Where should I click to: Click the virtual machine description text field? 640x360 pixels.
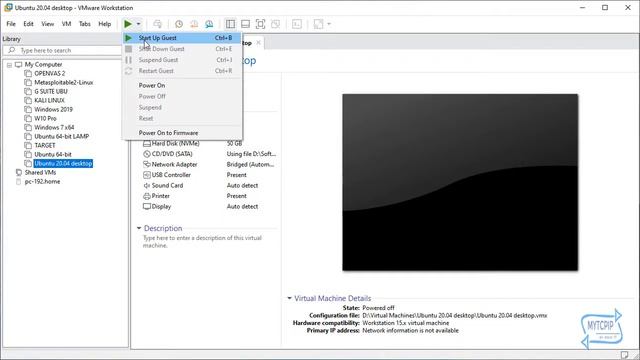tap(202, 242)
